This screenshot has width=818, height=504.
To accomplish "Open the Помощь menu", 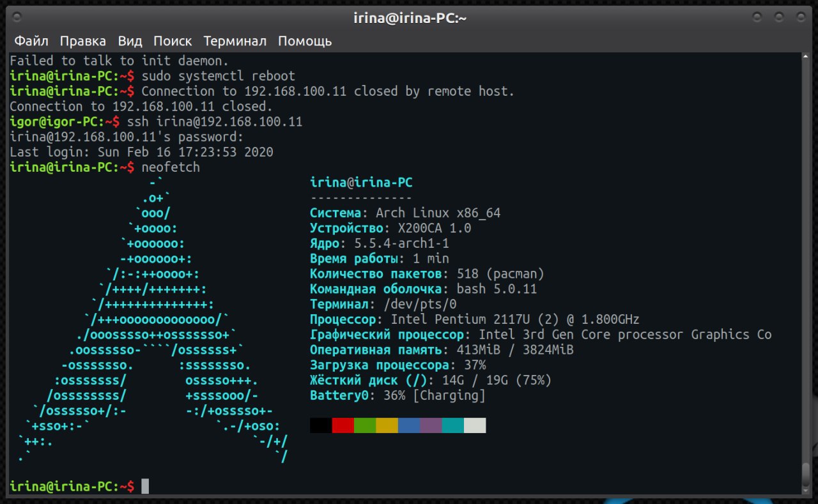I will pyautogui.click(x=305, y=42).
